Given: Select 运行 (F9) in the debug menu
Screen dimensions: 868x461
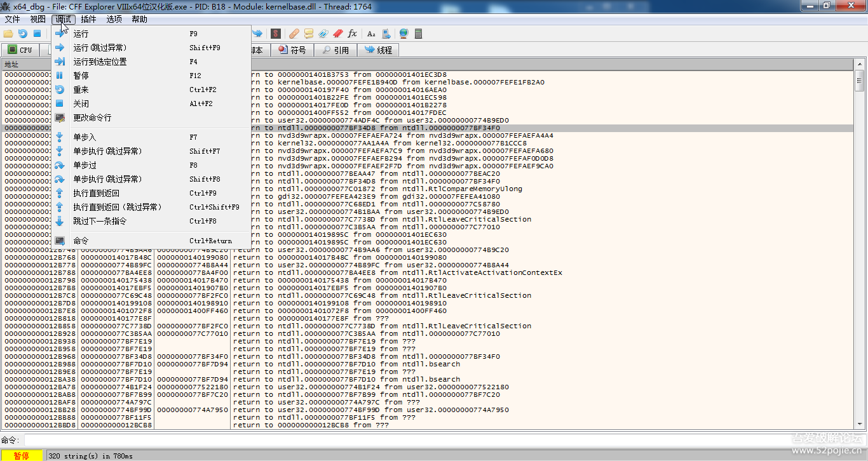Looking at the screenshot, I should coord(81,34).
